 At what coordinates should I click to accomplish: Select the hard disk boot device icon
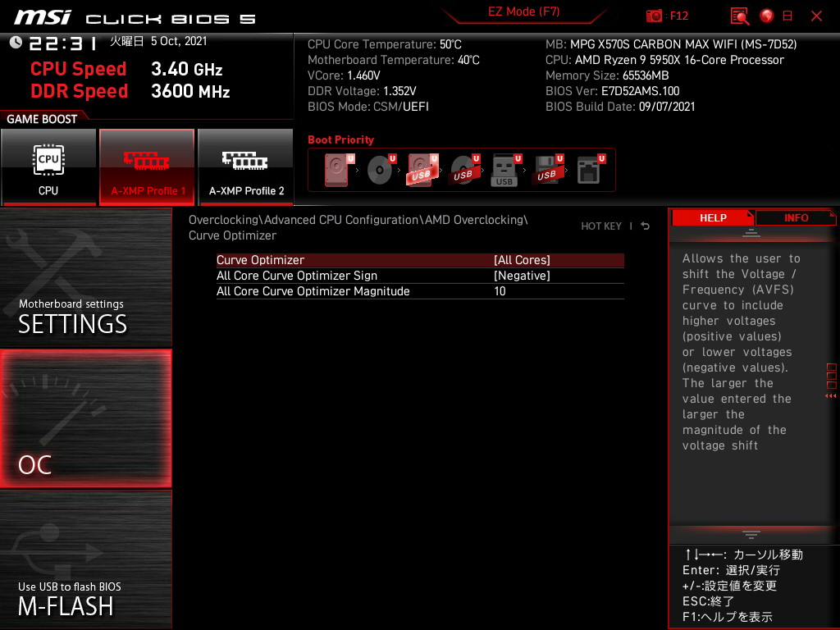pyautogui.click(x=339, y=170)
